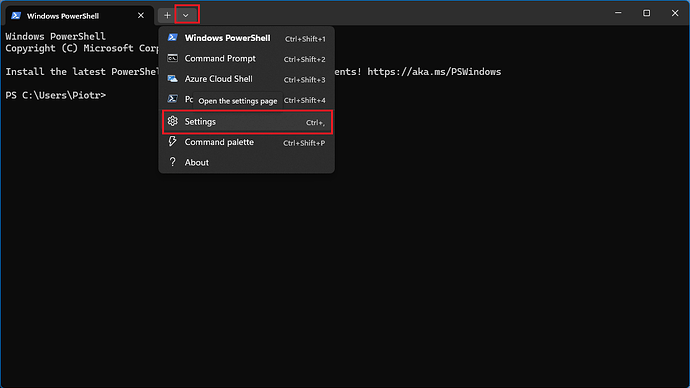Click the Command palette lightning icon
The width and height of the screenshot is (690, 388).
click(172, 142)
